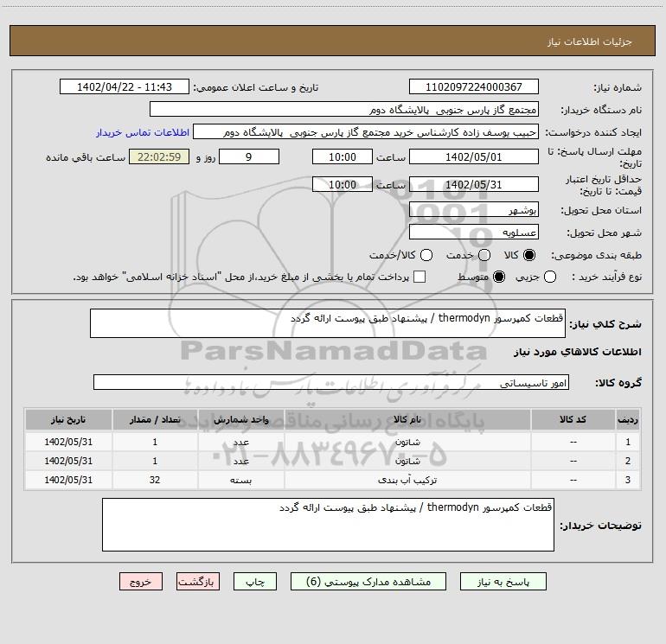Click the remaining time field 22:02:59
The height and width of the screenshot is (644, 666).
click(159, 156)
